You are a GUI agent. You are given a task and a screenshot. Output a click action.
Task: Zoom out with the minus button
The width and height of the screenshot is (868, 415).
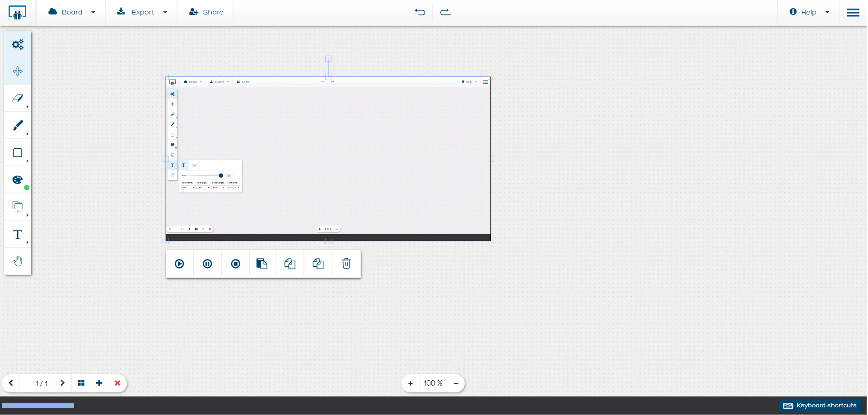456,383
